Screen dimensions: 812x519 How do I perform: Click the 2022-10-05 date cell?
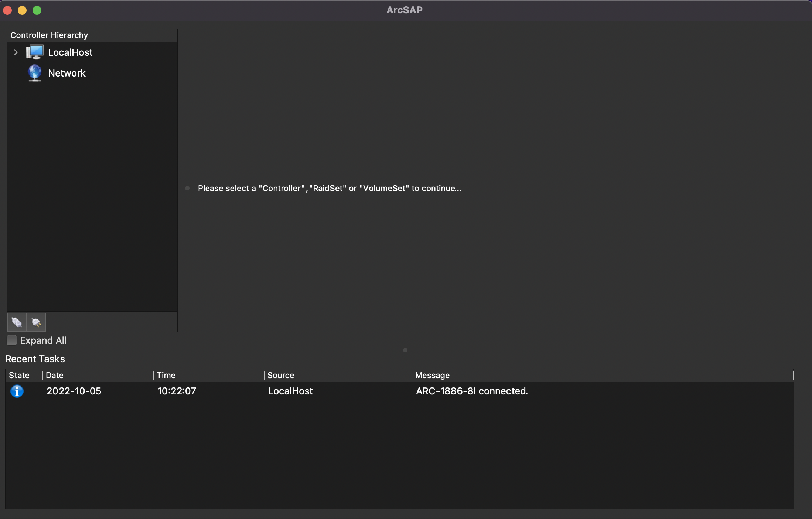click(x=74, y=391)
